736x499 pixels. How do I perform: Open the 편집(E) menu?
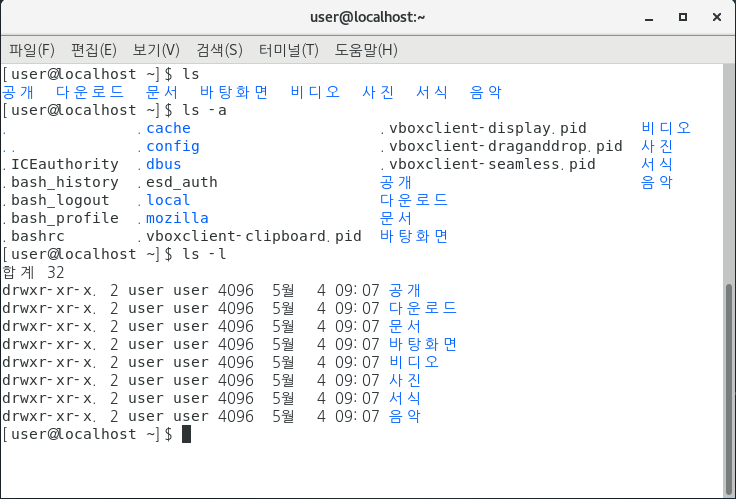(93, 50)
